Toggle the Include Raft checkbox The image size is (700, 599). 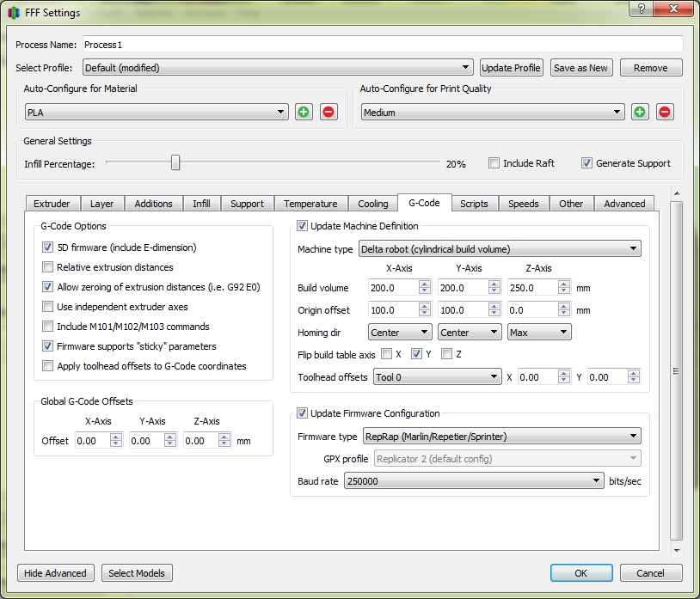pos(494,163)
